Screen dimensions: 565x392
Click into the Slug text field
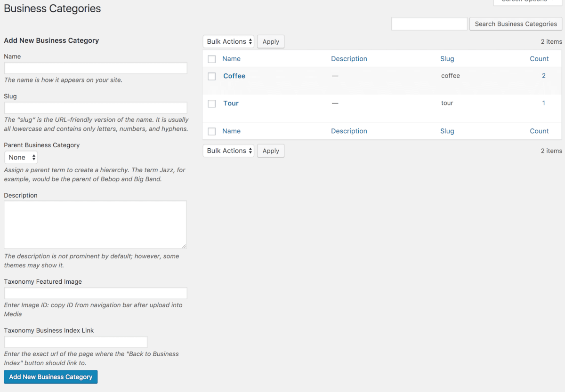(x=96, y=108)
